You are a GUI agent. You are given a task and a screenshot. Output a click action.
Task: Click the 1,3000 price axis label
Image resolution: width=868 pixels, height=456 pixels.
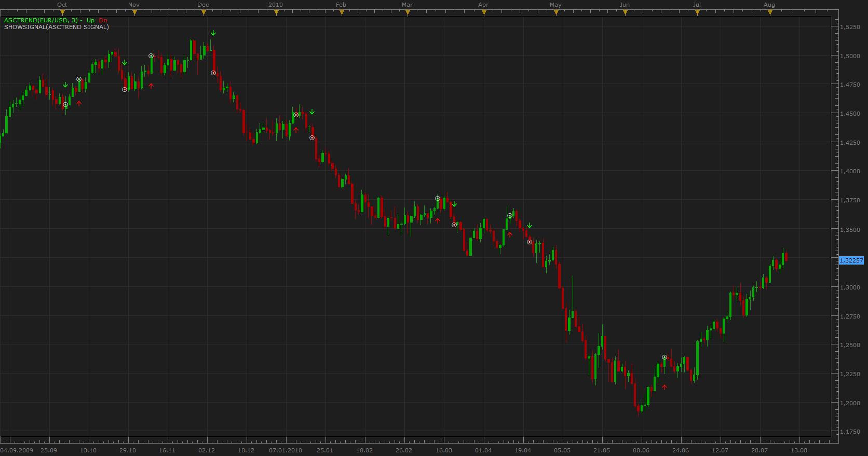850,287
